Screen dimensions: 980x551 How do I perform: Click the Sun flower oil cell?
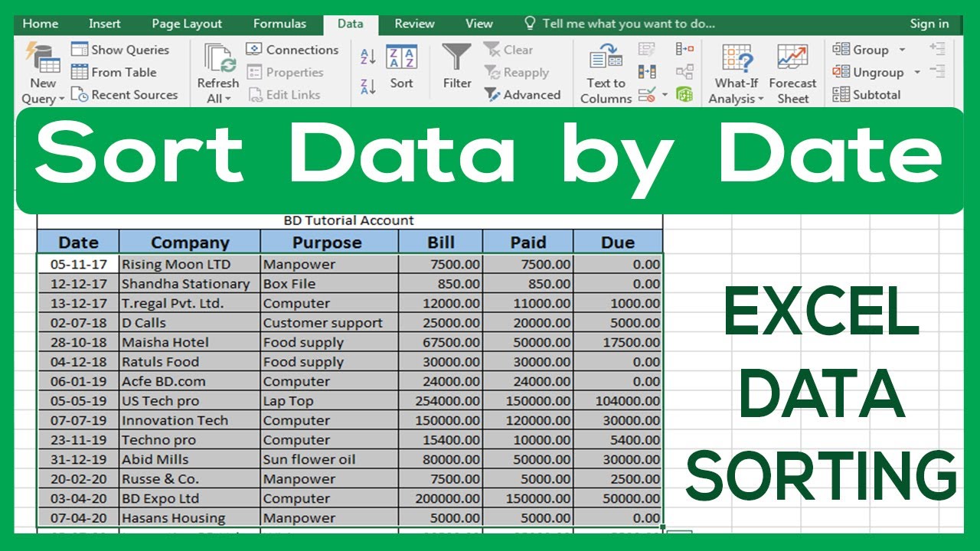pos(329,459)
